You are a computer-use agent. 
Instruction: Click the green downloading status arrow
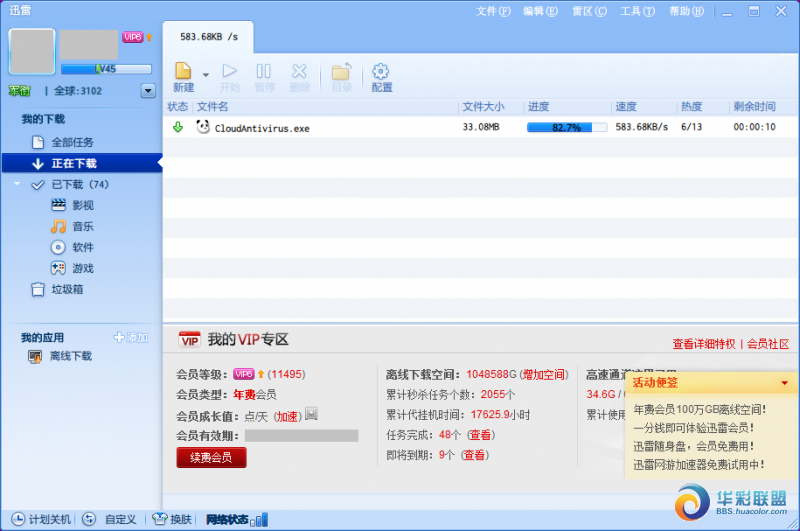pyautogui.click(x=178, y=127)
